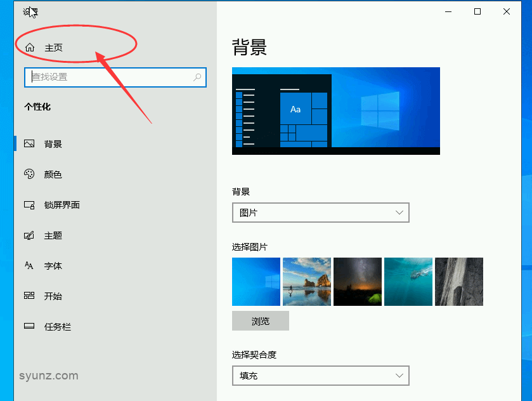The image size is (532, 401).
Task: Click the 字体 font icon
Action: (29, 265)
